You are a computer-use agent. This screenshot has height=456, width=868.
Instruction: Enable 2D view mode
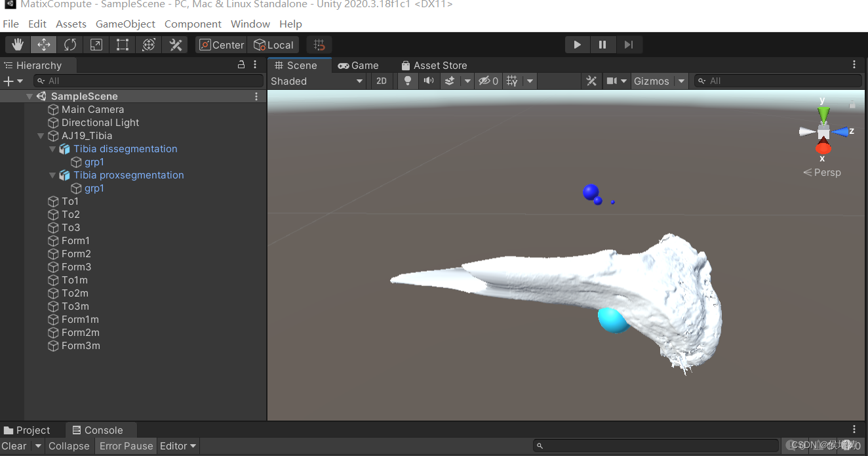click(x=382, y=81)
